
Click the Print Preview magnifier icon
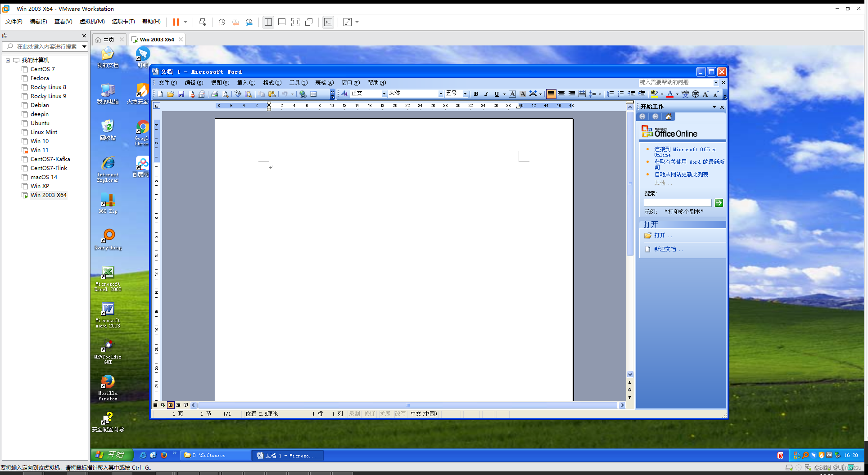tap(225, 94)
